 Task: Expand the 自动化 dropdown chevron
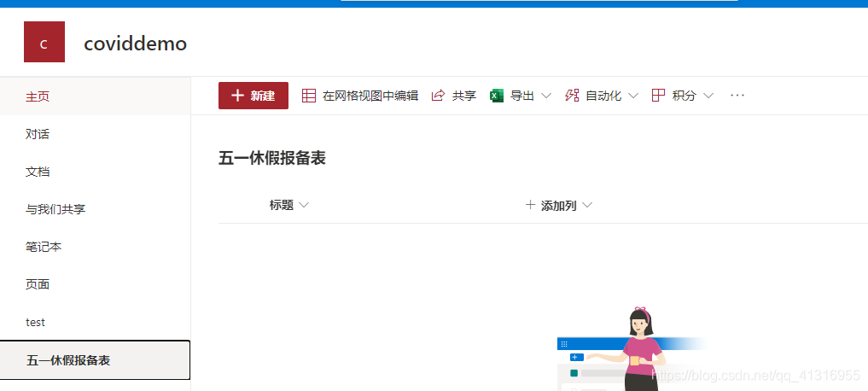[633, 96]
